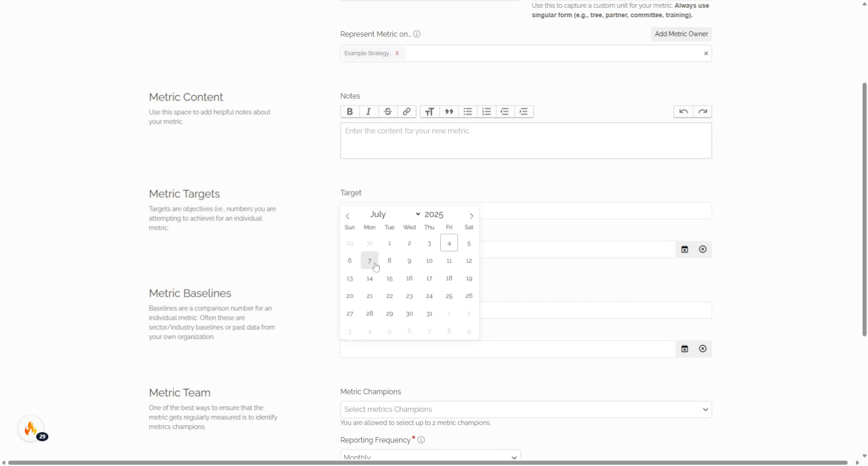Click the vertical page scrollbar
The width and height of the screenshot is (868, 466).
pos(864,210)
